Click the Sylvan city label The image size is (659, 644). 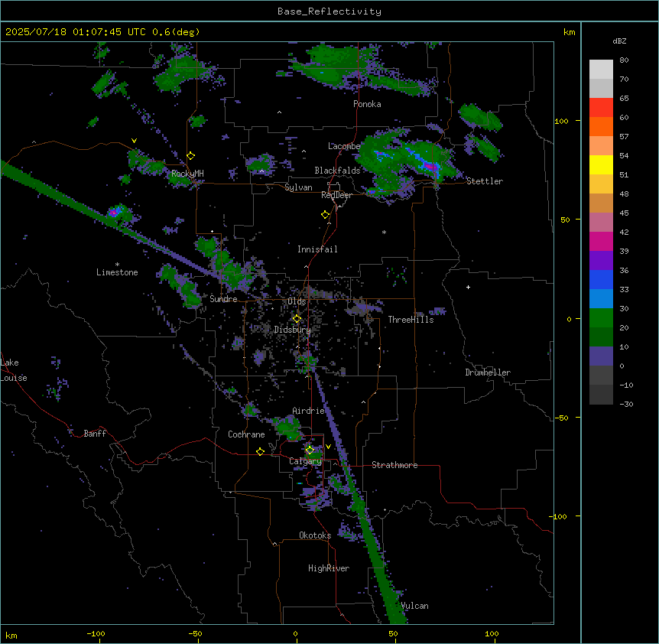click(298, 187)
